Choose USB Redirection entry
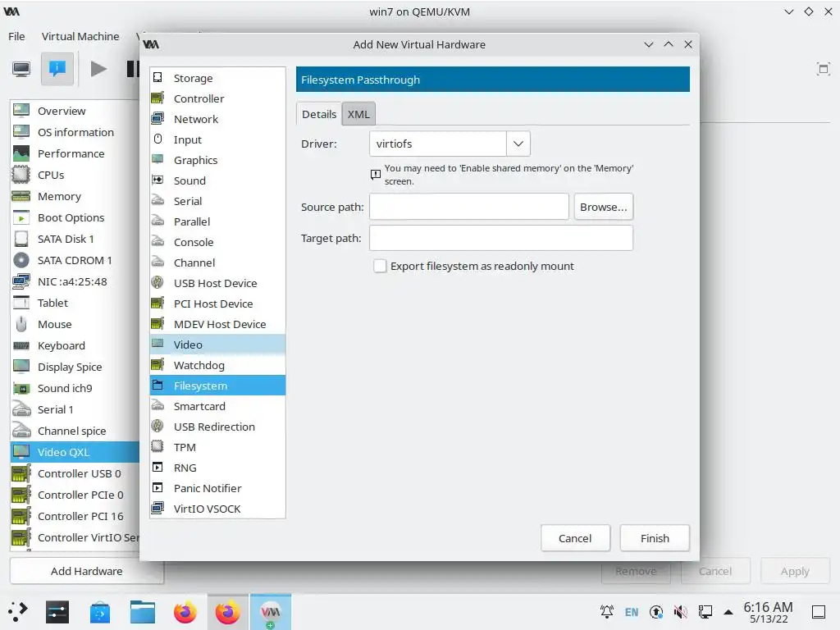840x630 pixels. (x=217, y=427)
